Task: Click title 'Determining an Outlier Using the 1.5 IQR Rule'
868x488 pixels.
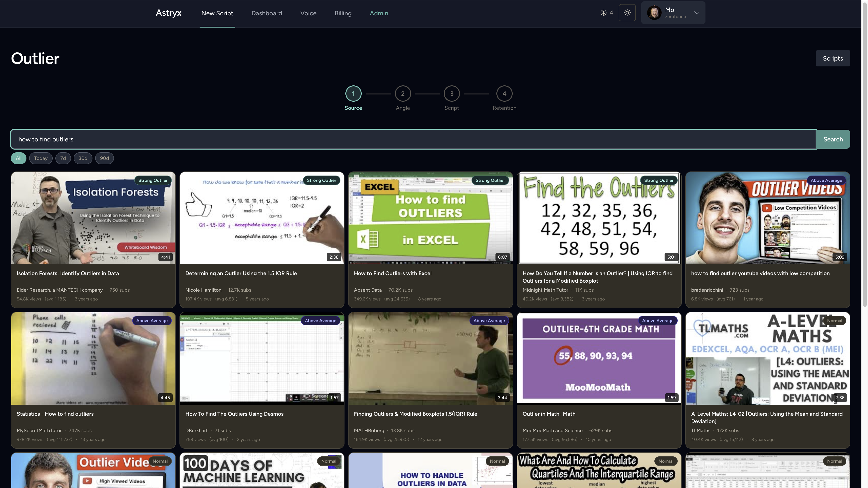Action: point(241,273)
